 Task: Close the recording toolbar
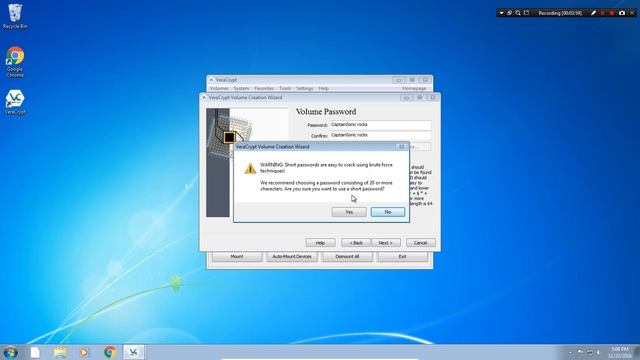click(x=632, y=13)
